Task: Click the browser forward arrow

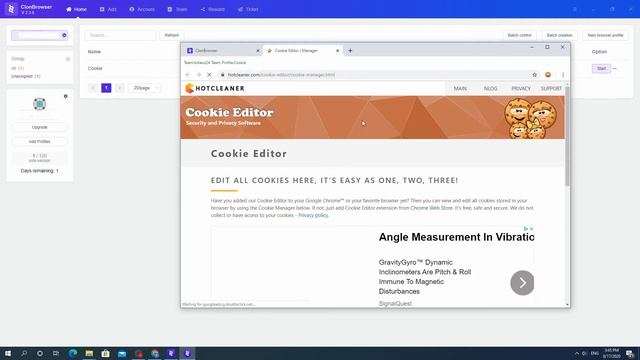Action: 199,75
